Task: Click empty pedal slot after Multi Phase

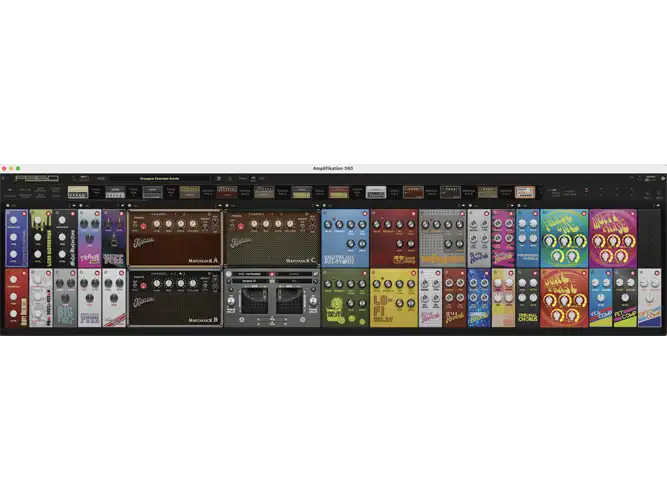Action: coord(650,238)
